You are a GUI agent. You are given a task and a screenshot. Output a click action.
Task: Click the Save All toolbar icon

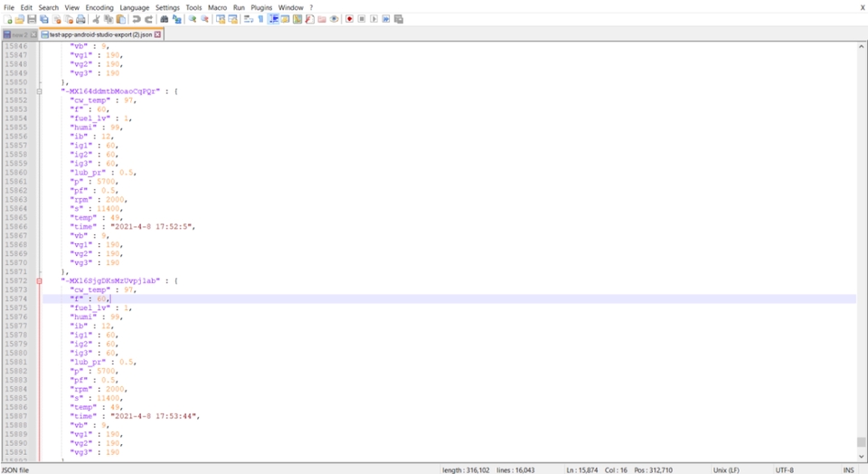coord(44,19)
